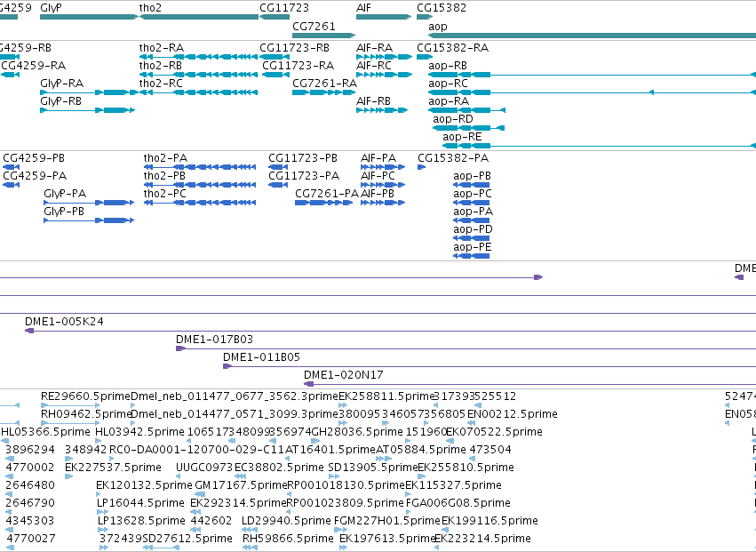Select transcript CG11723-RB
This screenshot has width=756, height=552.
[275, 57]
